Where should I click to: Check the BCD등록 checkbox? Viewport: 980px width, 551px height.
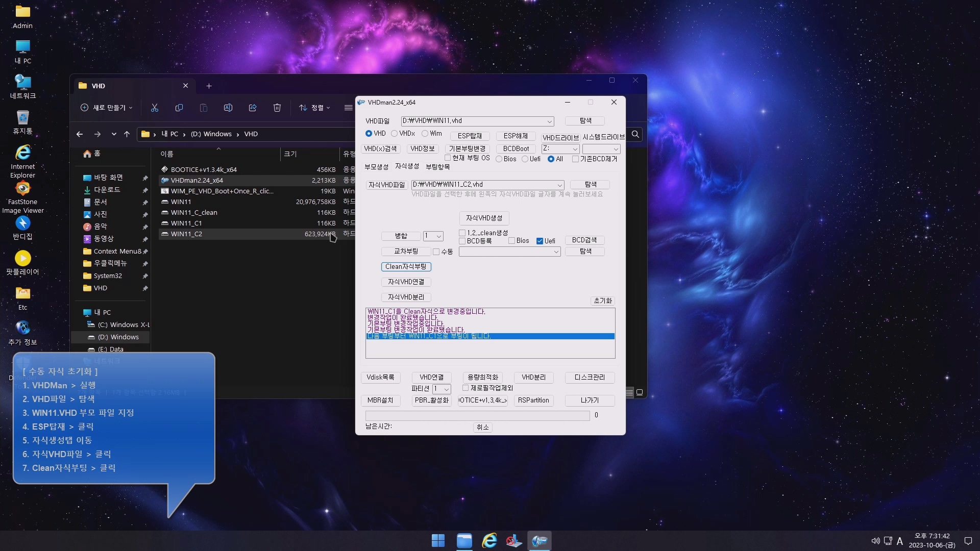click(462, 241)
